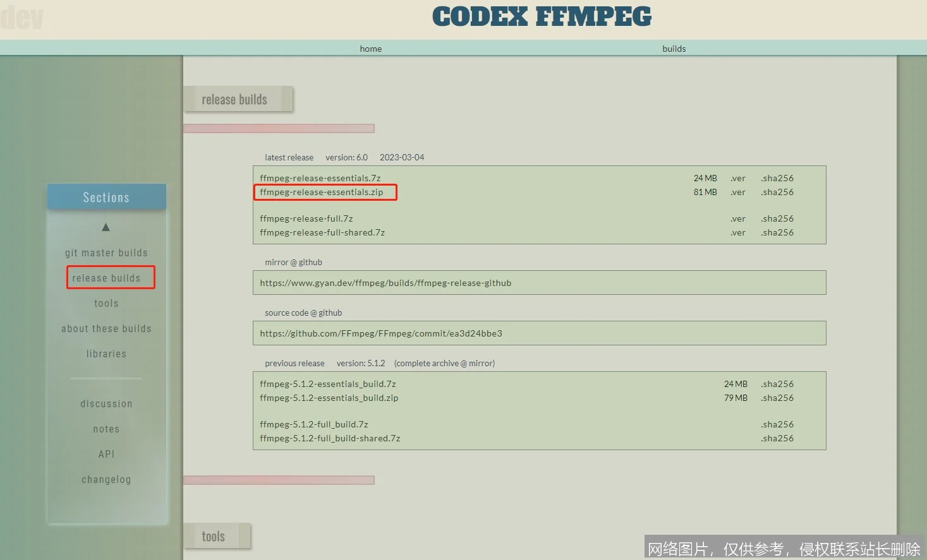Open the gyan.dev ffmpeg-release-github mirror URL
This screenshot has height=560, width=927.
[x=385, y=283]
